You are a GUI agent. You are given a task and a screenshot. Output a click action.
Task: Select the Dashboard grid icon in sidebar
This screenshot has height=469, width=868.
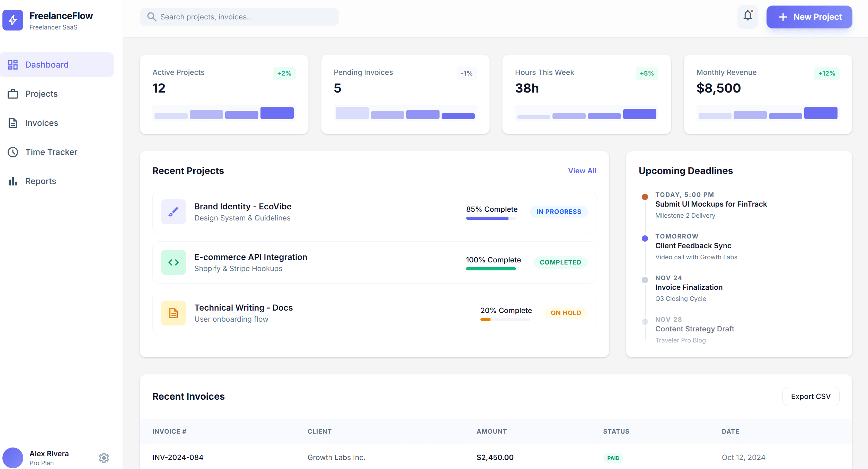(x=13, y=64)
